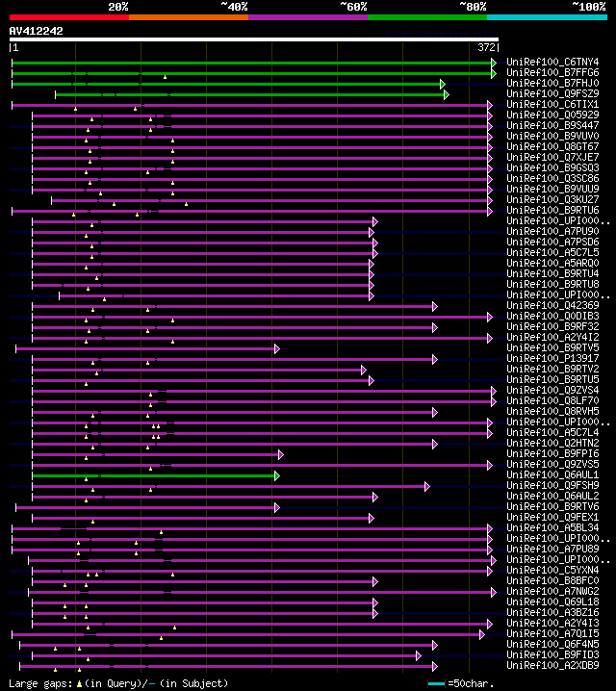The height and width of the screenshot is (691, 616).
Task: Select the UniRef100_B9VUU9 label
Action: [x=552, y=189]
